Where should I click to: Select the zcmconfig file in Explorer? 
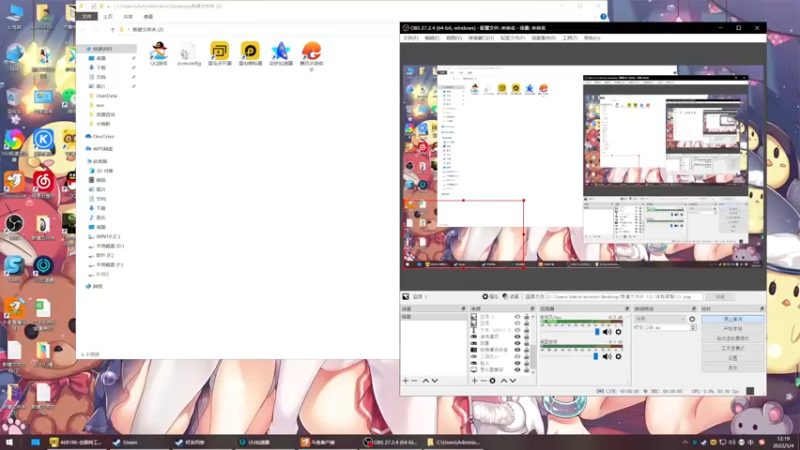pos(189,54)
